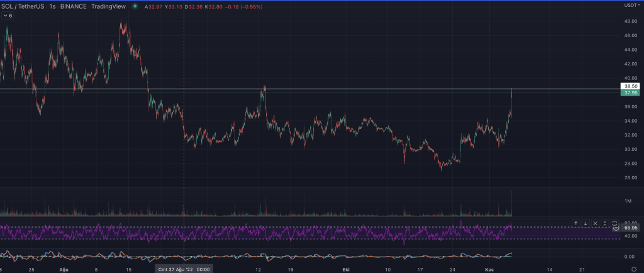The image size is (644, 273).
Task: Select the 38.50 horizontal line price label
Action: 631,86
